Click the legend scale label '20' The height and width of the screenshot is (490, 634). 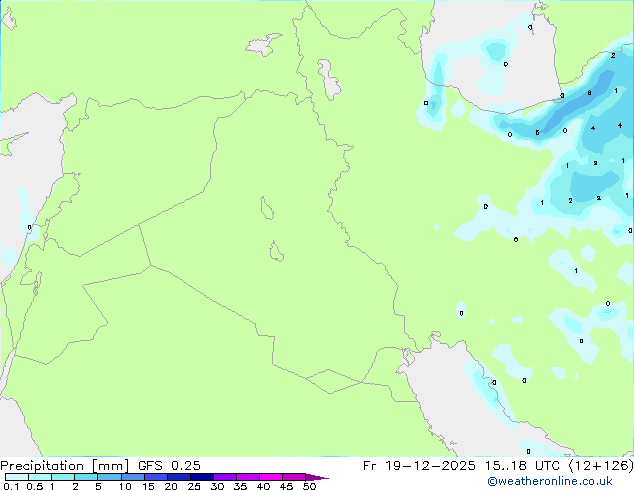(x=171, y=486)
